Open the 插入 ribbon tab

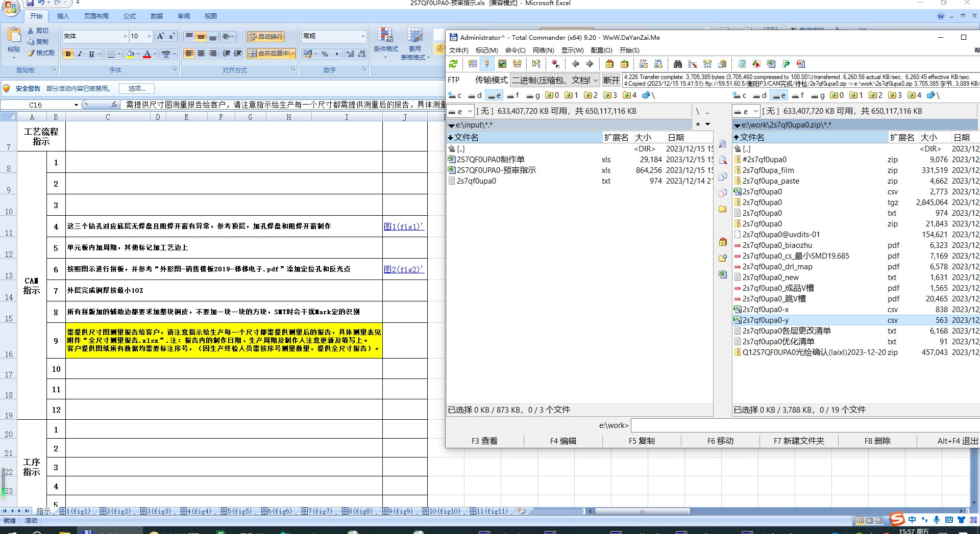click(x=63, y=16)
